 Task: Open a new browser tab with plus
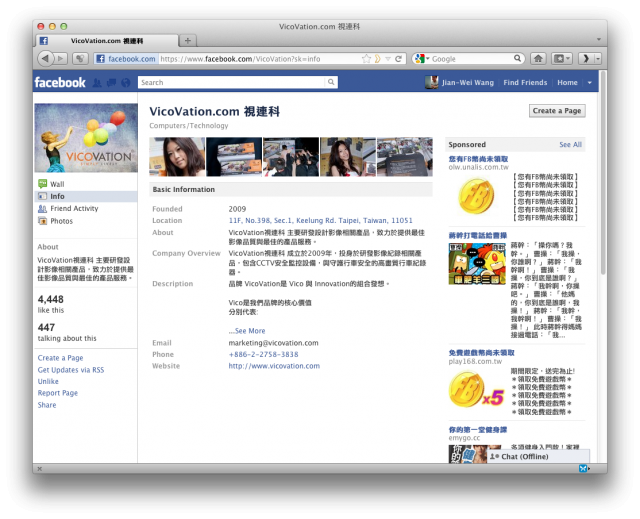188,40
